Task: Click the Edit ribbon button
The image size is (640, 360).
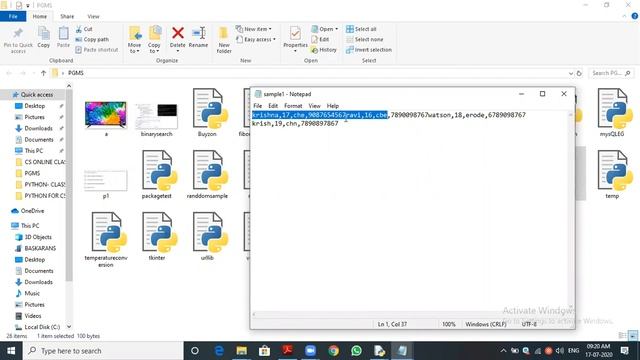Action: point(320,40)
